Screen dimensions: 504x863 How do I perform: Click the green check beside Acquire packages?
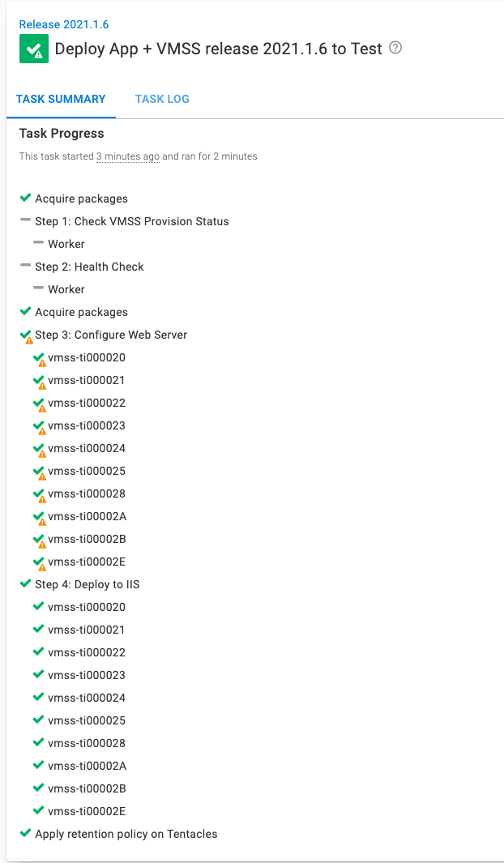[25, 198]
